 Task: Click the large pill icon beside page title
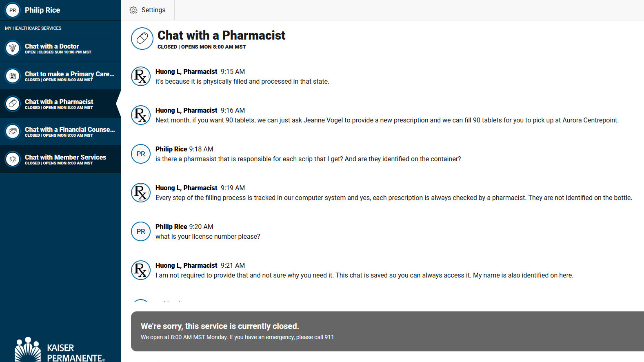pyautogui.click(x=142, y=39)
